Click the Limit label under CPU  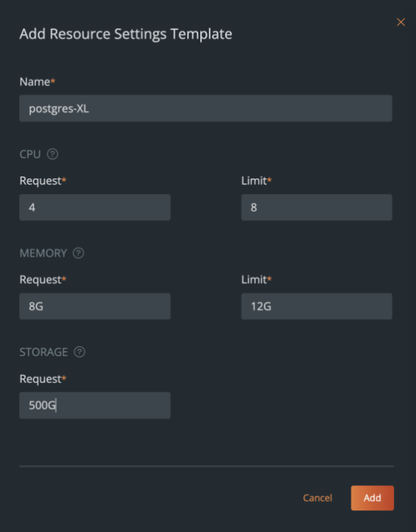[254, 181]
